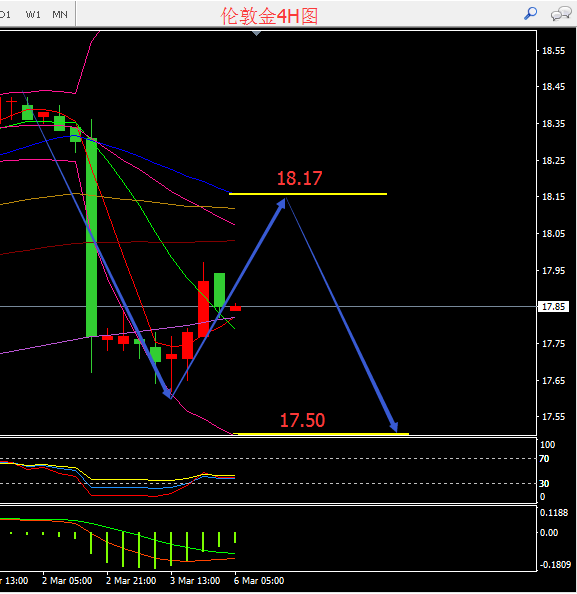Viewport: 577px width, 594px height.
Task: Click the 17.50 support price label
Action: click(x=302, y=420)
